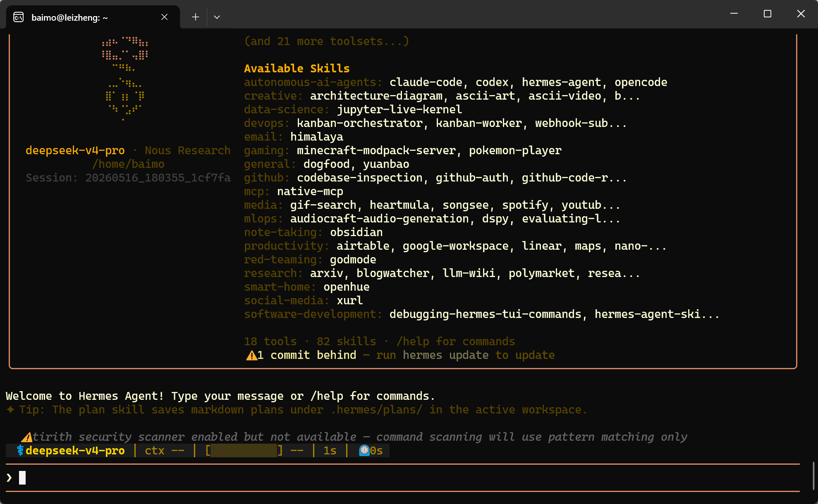
Task: Click the 'obsidian' note-taking skill
Action: click(x=356, y=232)
